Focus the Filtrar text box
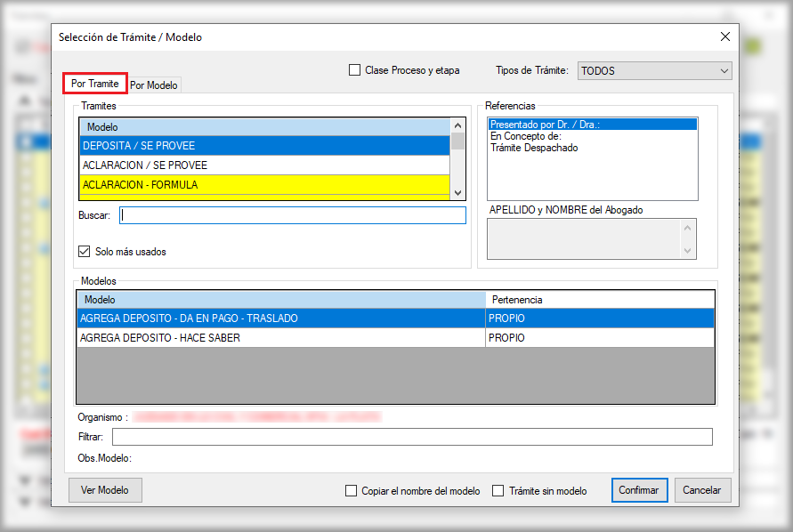 [411, 437]
